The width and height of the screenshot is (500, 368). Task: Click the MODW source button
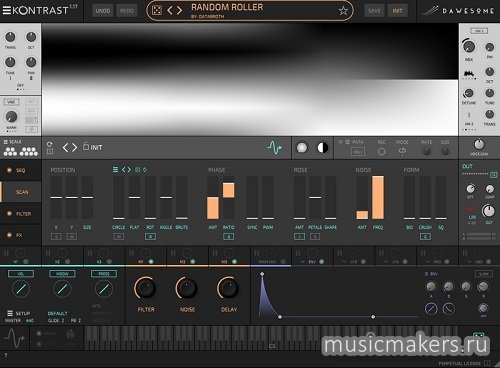tap(62, 274)
